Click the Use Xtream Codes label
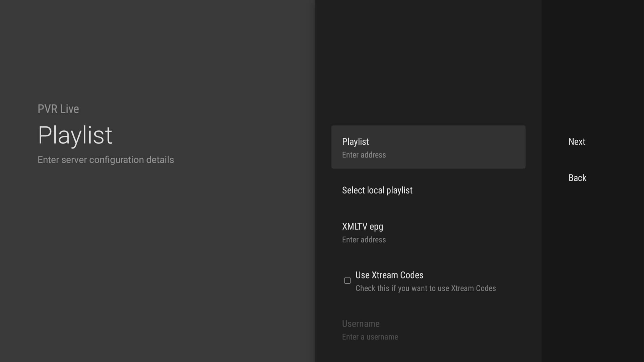644x362 pixels. [x=389, y=275]
